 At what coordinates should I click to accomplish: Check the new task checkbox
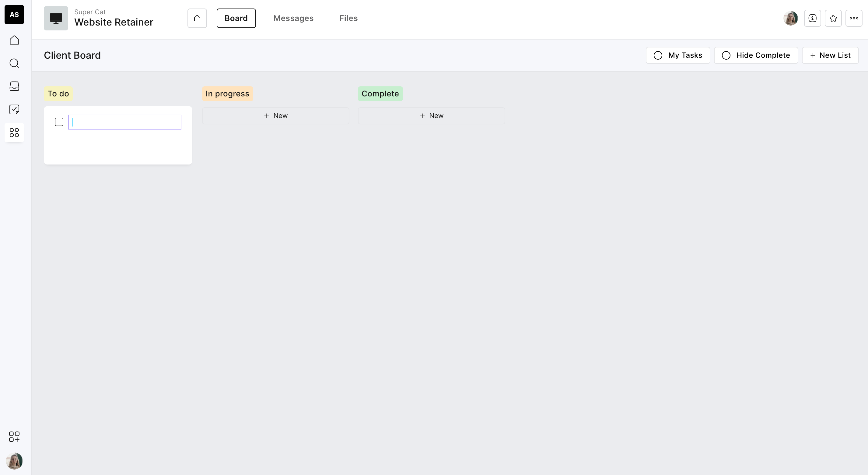pyautogui.click(x=59, y=122)
